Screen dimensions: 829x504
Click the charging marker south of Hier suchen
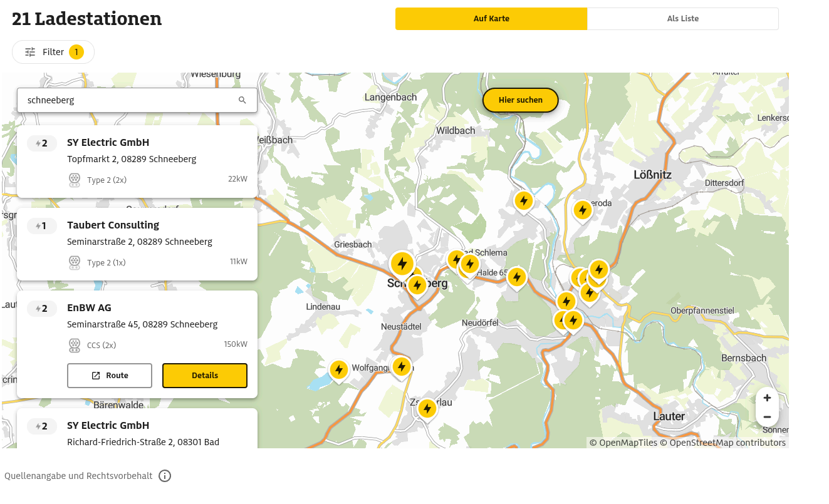[x=523, y=201]
